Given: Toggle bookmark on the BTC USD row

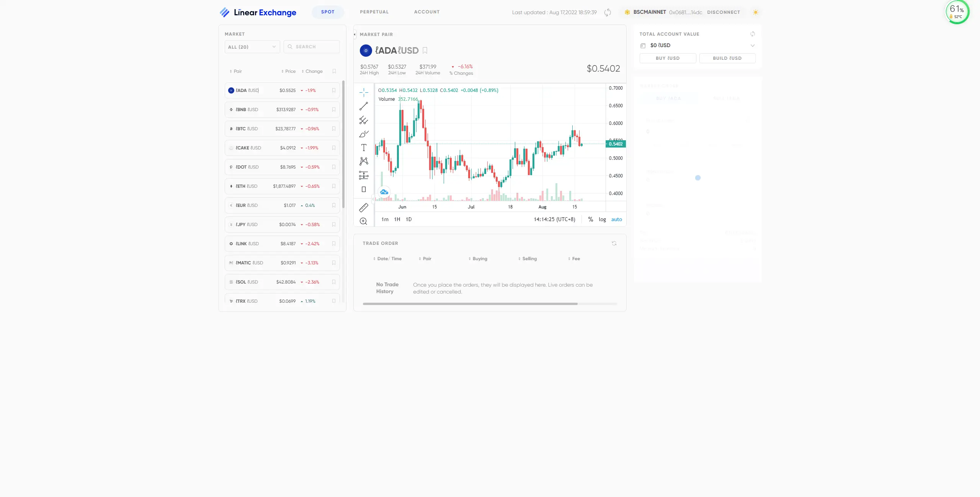Looking at the screenshot, I should point(334,129).
